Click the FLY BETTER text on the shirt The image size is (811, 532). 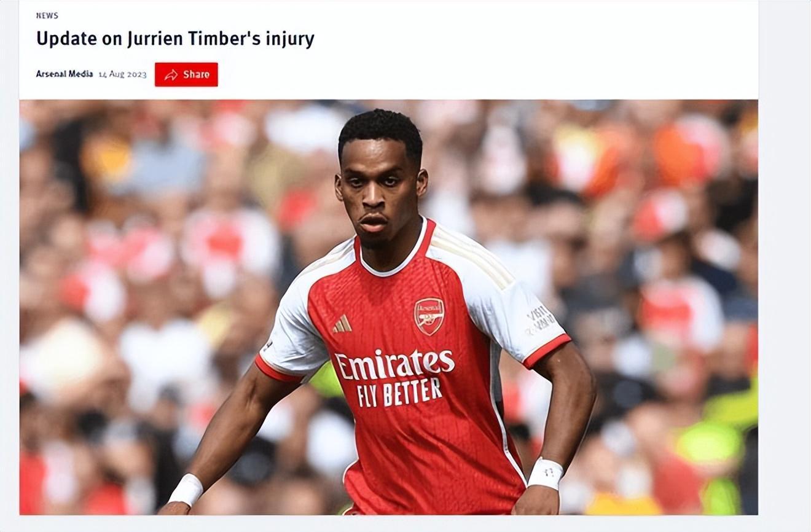coord(399,392)
